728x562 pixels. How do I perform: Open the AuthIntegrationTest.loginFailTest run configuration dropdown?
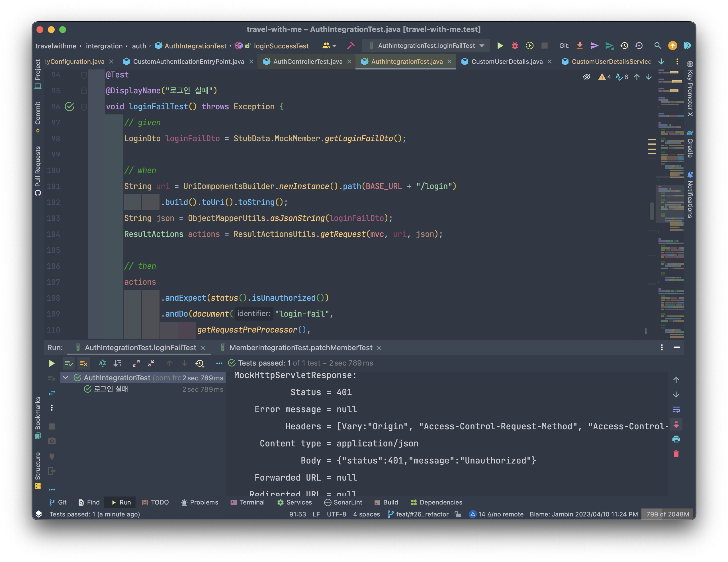click(x=426, y=46)
